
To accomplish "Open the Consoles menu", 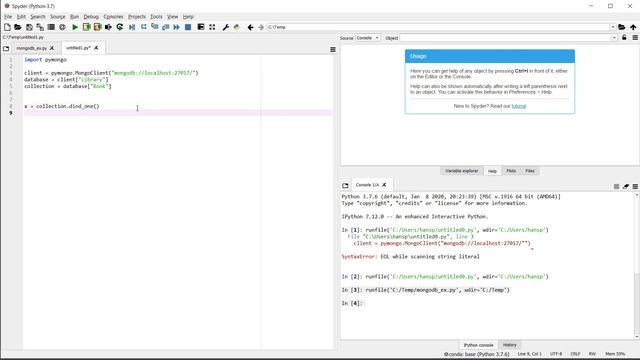I will (113, 17).
